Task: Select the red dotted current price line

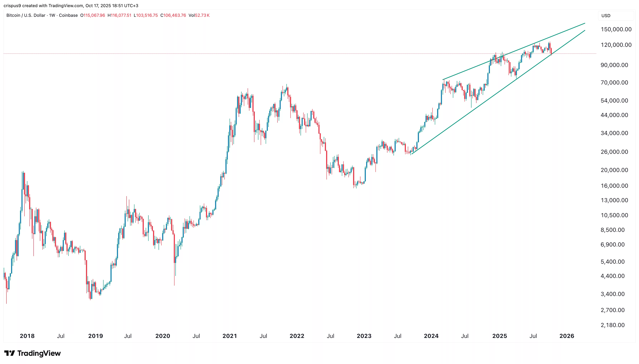Action: click(x=250, y=54)
